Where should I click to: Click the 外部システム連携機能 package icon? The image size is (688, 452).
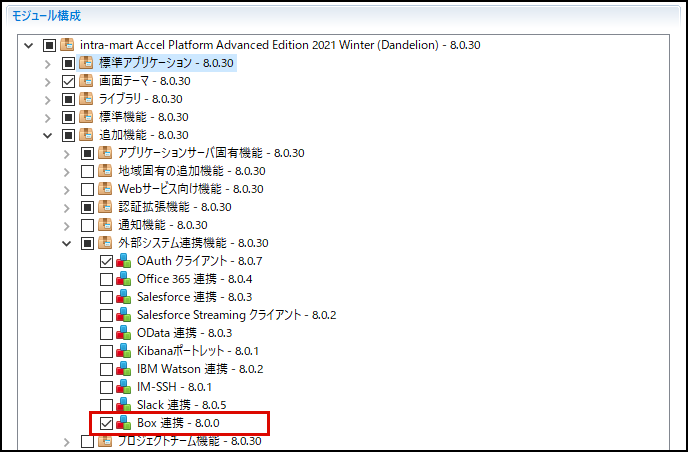105,243
